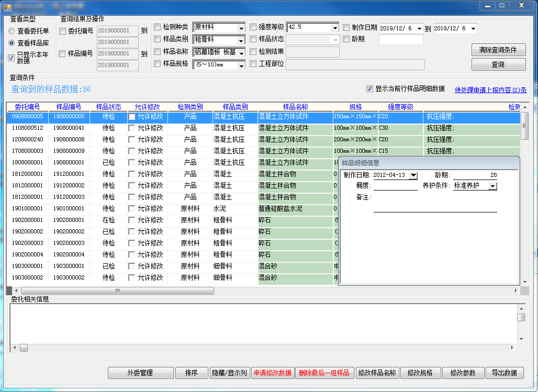
Task: Click the 样品名称 column header
Action: click(x=295, y=107)
